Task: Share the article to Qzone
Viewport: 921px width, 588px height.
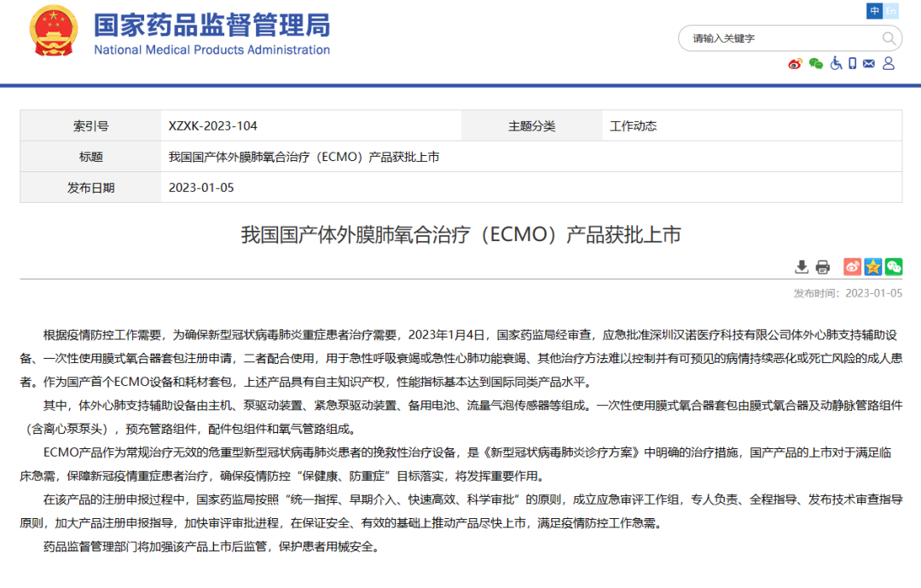Action: click(x=872, y=267)
